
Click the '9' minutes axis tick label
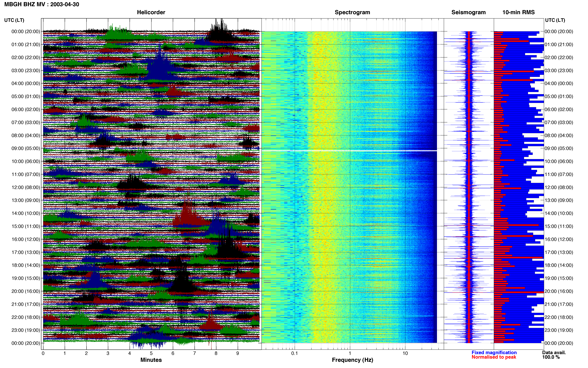click(x=238, y=353)
